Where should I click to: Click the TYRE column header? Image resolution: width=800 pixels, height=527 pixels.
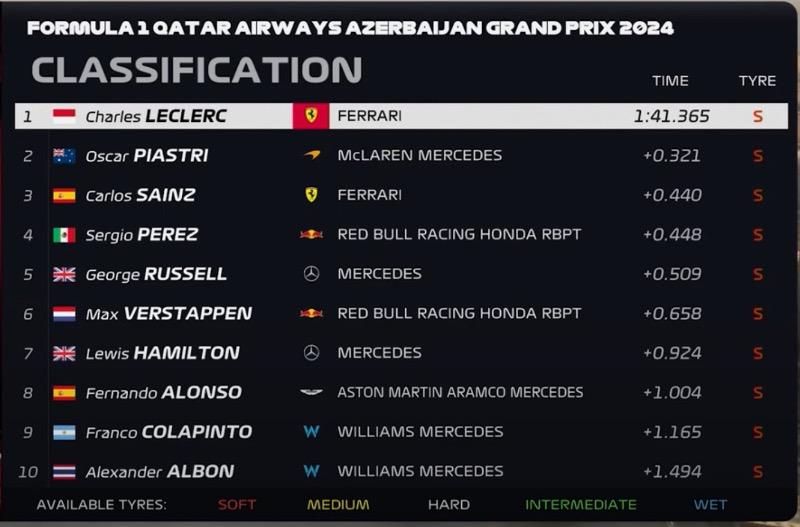point(757,81)
